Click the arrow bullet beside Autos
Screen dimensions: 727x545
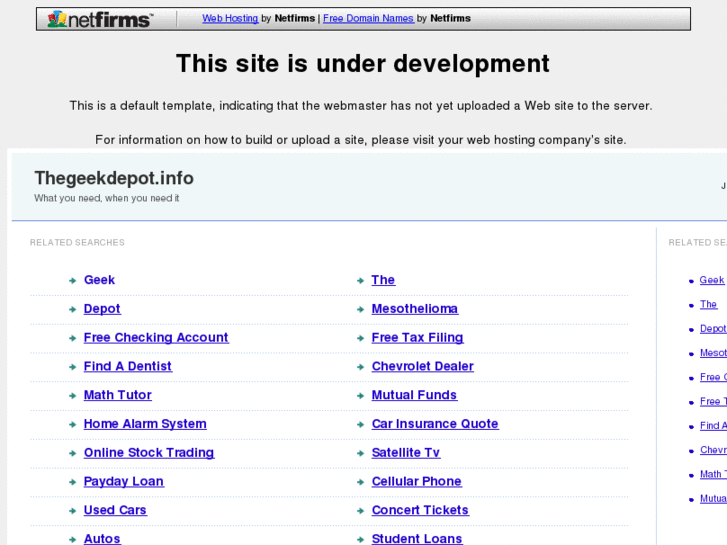pyautogui.click(x=72, y=539)
